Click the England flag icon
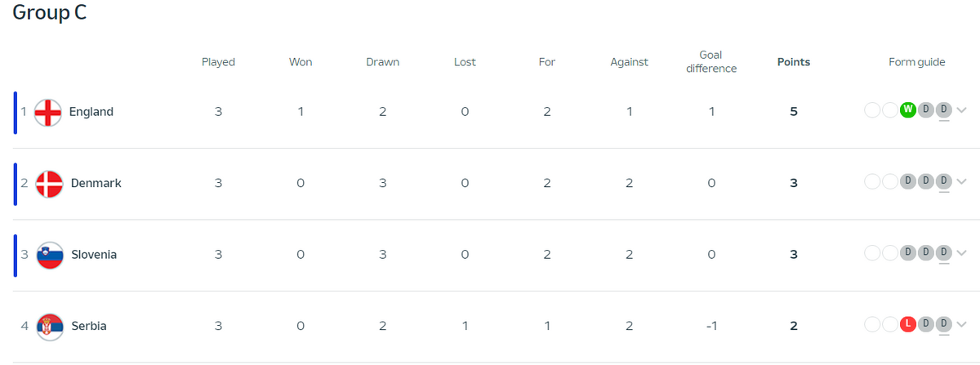The width and height of the screenshot is (980, 365). [x=50, y=112]
